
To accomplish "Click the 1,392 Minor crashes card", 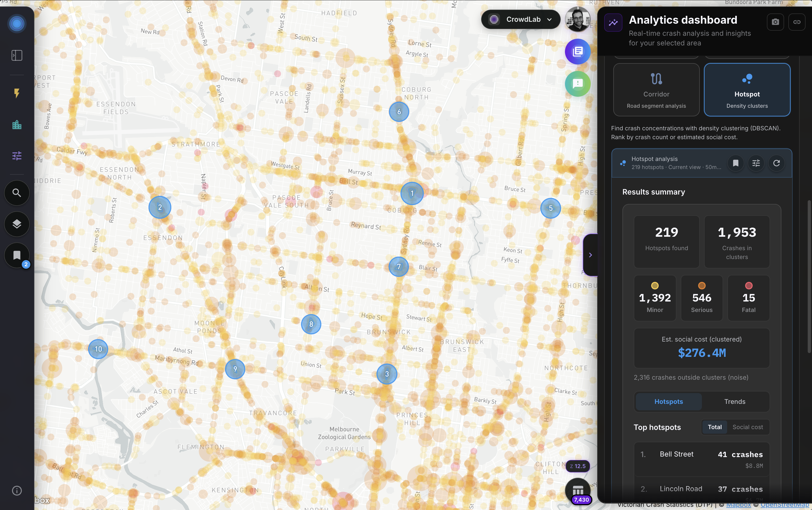I will (x=655, y=298).
